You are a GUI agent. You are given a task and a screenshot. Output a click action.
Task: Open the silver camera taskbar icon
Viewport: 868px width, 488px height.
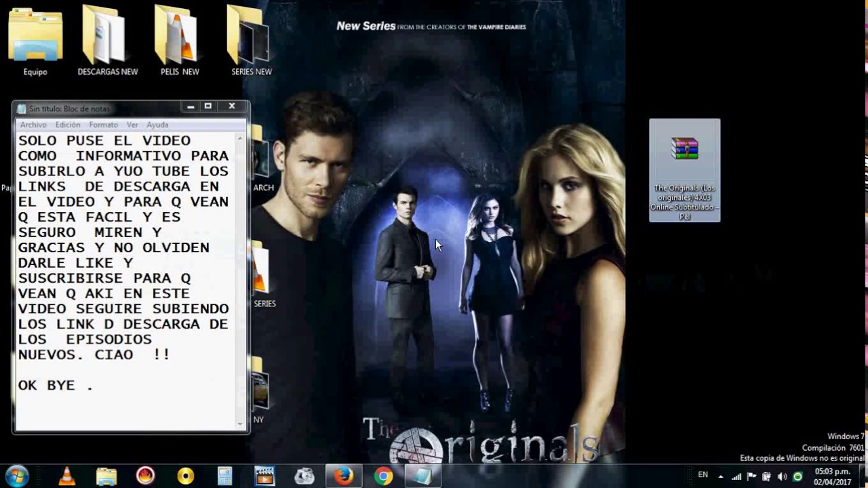pyautogui.click(x=304, y=476)
